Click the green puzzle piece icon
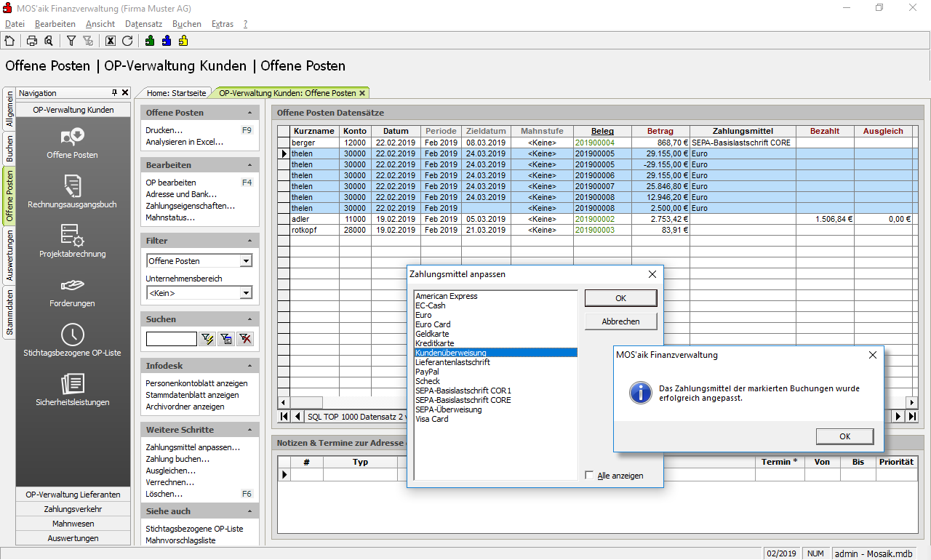 [150, 41]
